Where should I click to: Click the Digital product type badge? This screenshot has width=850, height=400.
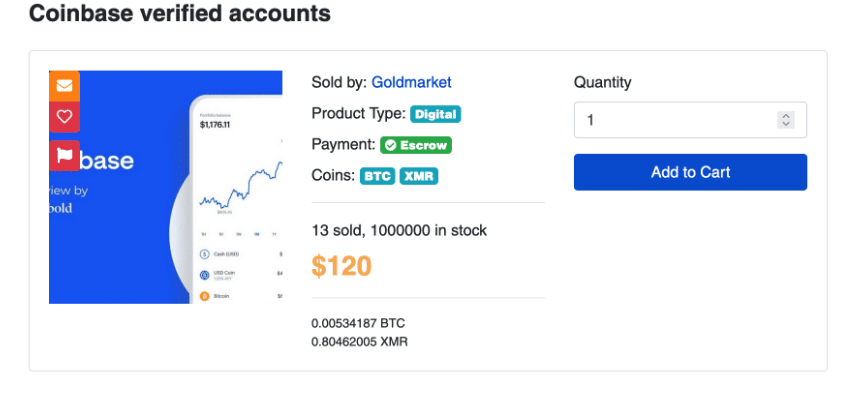click(x=435, y=114)
